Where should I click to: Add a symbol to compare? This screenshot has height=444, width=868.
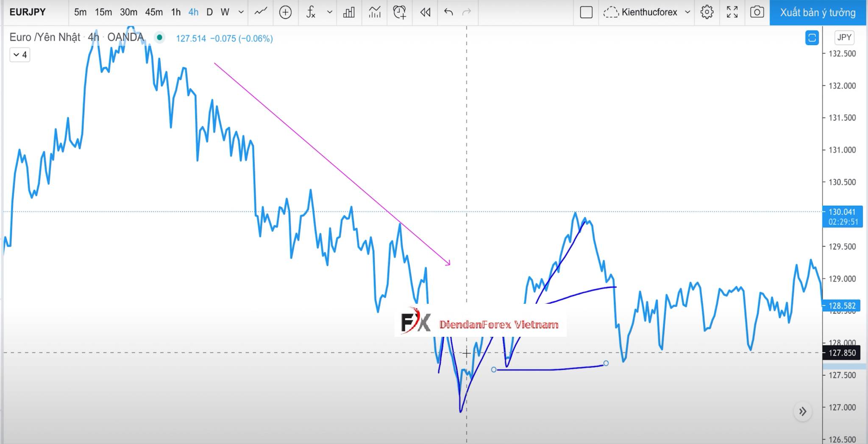tap(285, 12)
